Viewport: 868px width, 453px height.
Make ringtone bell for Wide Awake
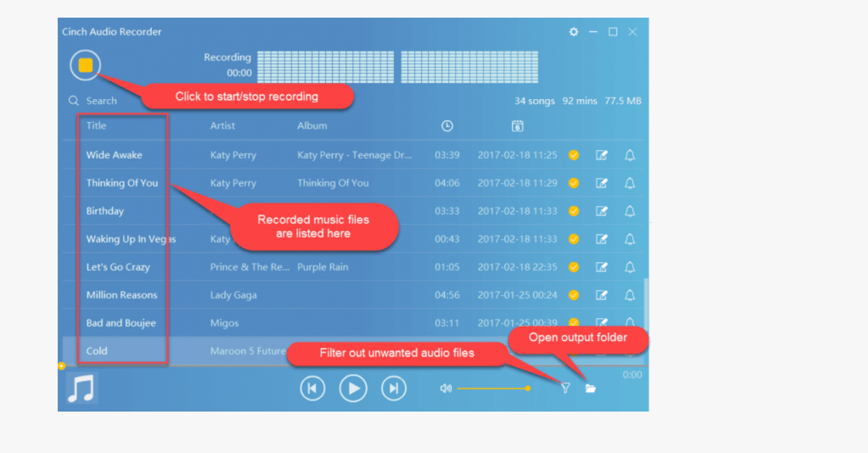[x=630, y=155]
